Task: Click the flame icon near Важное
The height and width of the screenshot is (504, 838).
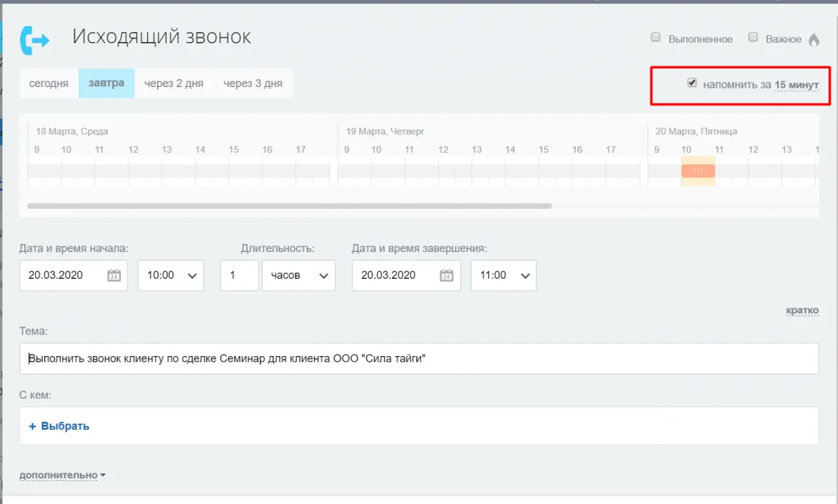Action: [x=814, y=39]
